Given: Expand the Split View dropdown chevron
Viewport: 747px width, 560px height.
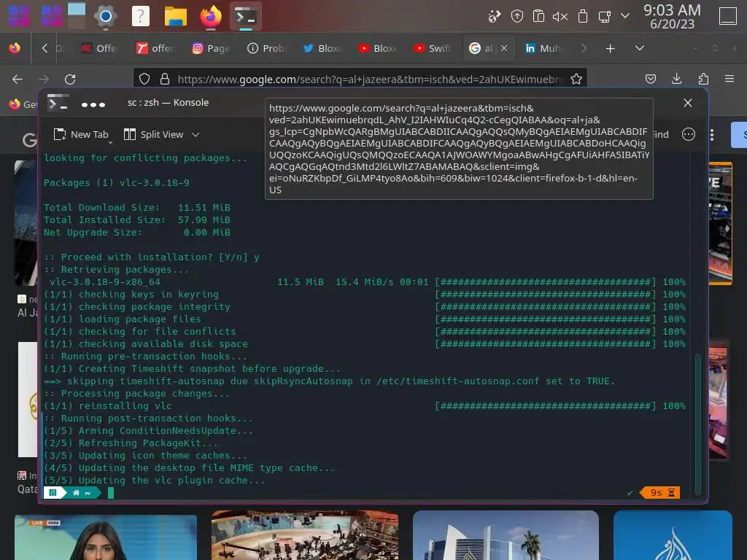Looking at the screenshot, I should coord(196,135).
